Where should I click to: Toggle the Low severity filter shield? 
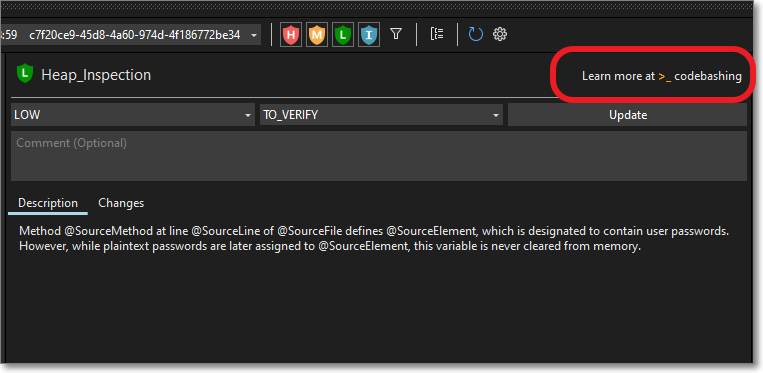tap(343, 35)
